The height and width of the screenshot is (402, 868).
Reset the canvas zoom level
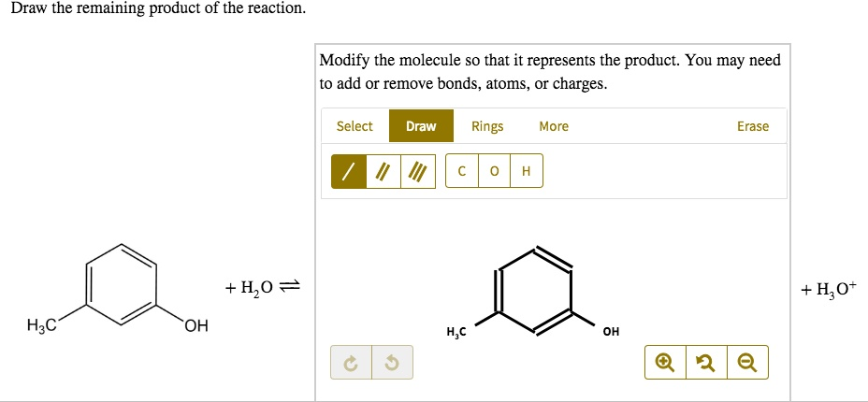706,363
